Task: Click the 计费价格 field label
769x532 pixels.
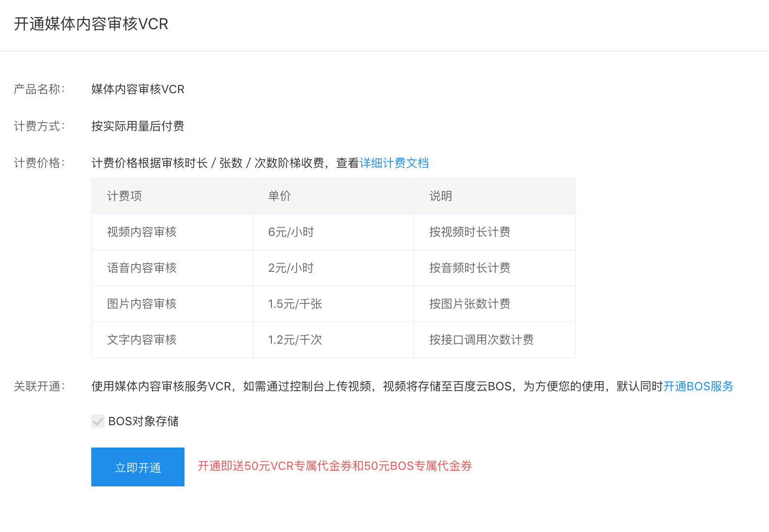Action: [x=39, y=163]
